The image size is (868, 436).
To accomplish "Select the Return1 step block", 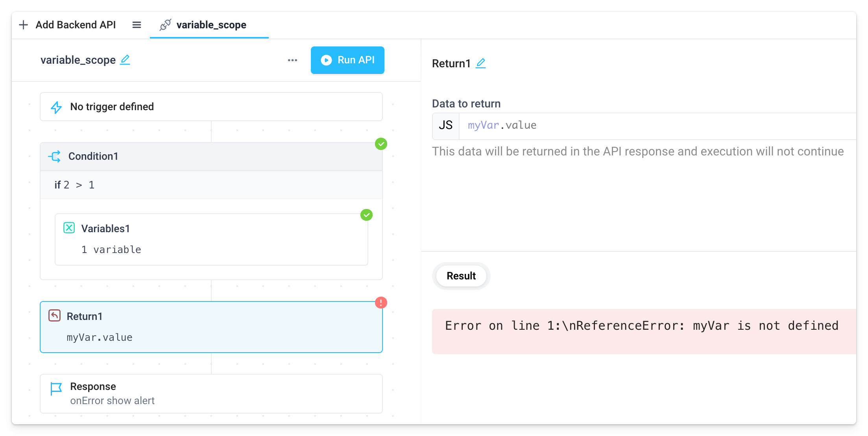I will [x=211, y=327].
